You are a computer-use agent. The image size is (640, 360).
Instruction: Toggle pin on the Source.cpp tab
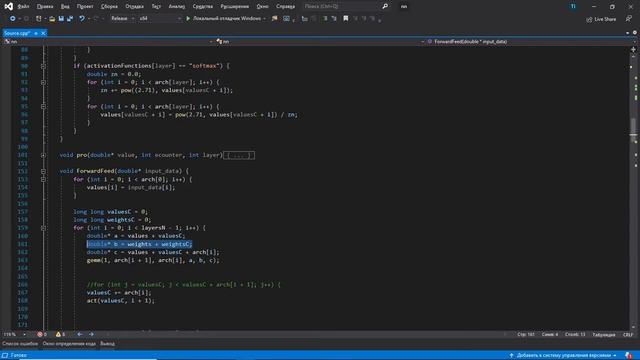(36, 33)
